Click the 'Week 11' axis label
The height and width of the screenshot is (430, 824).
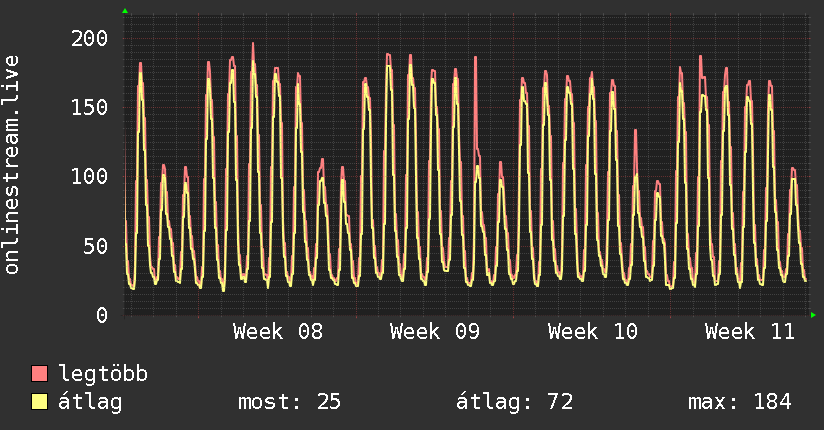pyautogui.click(x=749, y=332)
